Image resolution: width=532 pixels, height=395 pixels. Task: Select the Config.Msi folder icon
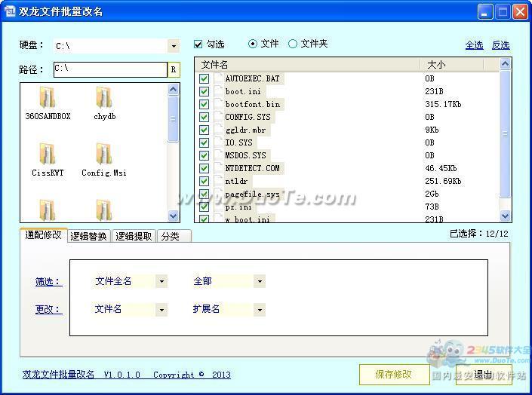(x=104, y=154)
